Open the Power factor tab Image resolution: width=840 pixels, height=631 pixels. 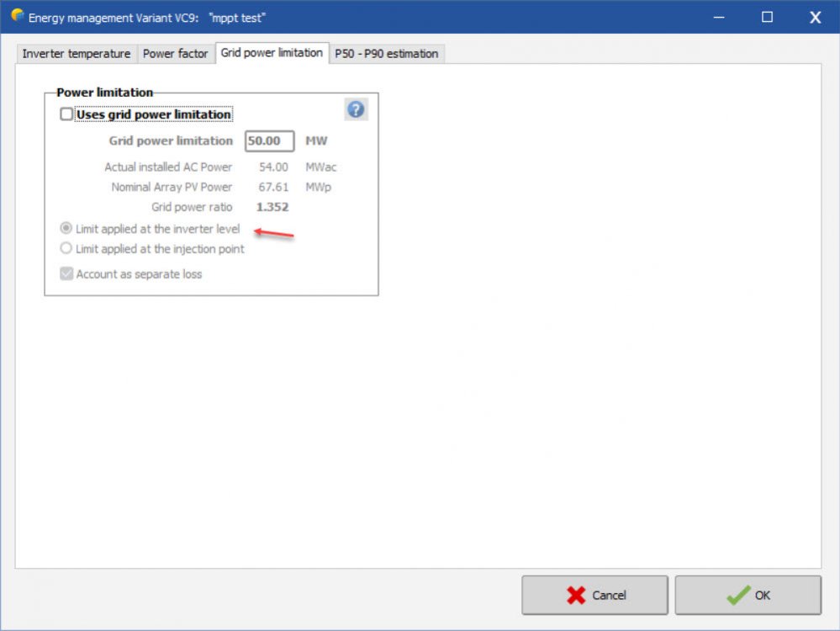175,54
